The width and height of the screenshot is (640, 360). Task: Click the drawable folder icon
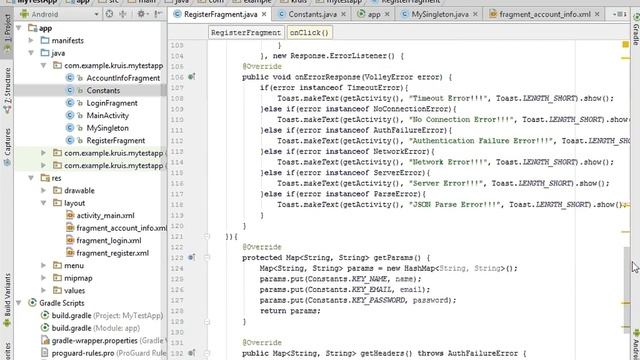tap(58, 190)
